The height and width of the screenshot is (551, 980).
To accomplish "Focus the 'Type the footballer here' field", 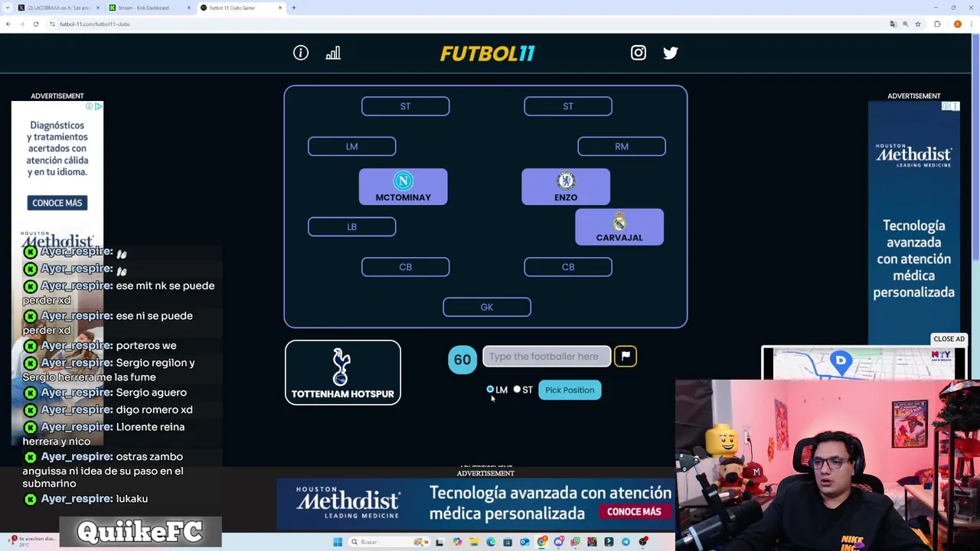I will 547,357.
